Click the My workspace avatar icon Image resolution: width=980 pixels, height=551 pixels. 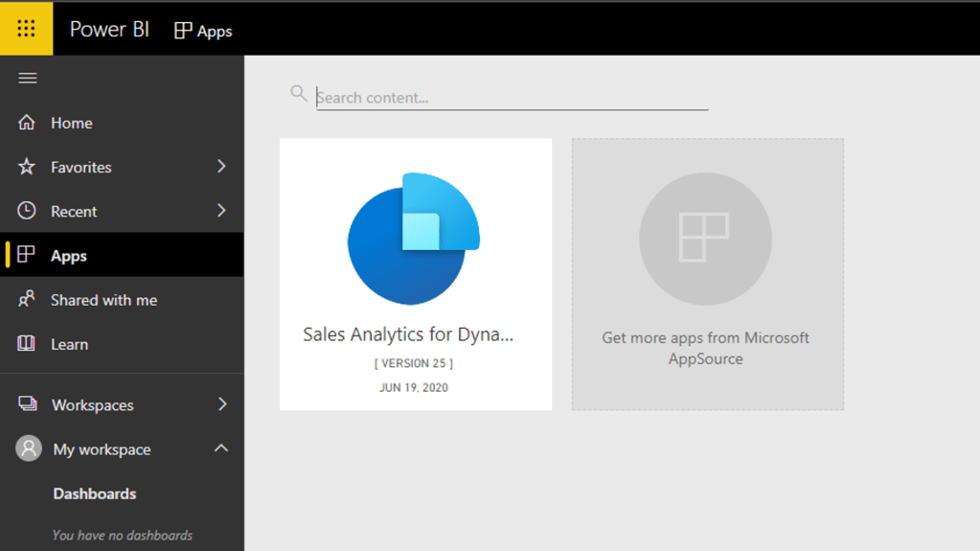point(29,448)
